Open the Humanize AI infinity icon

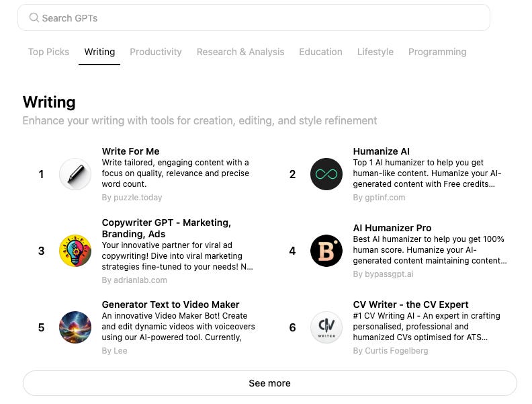tap(326, 174)
